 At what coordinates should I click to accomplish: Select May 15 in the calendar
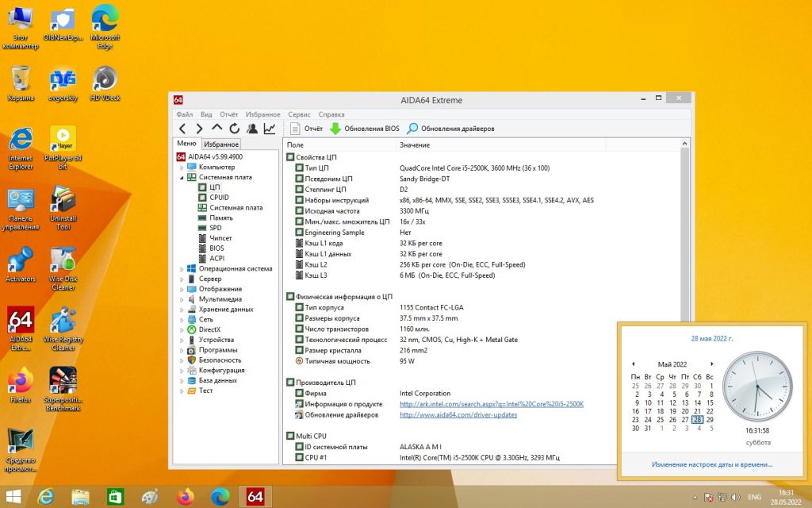[710, 402]
